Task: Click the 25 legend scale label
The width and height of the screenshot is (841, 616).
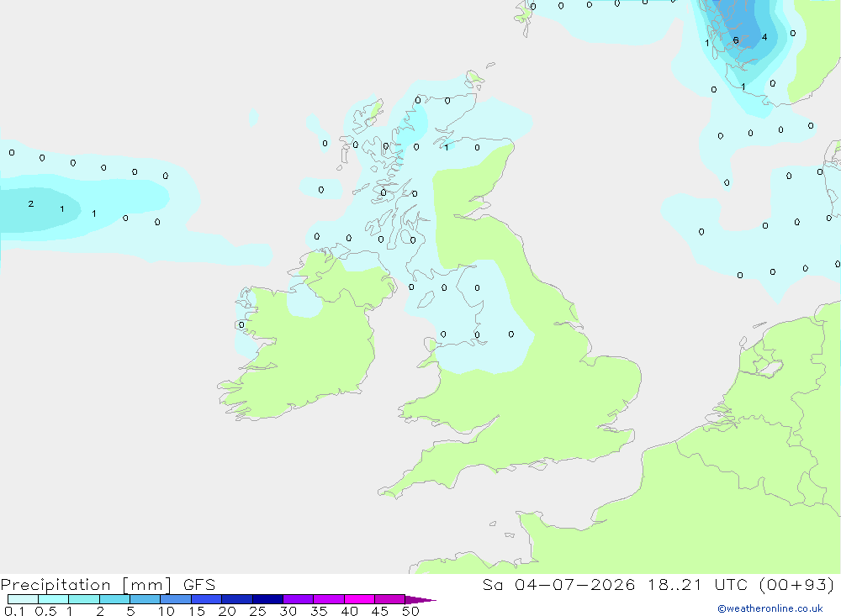Action: [258, 611]
